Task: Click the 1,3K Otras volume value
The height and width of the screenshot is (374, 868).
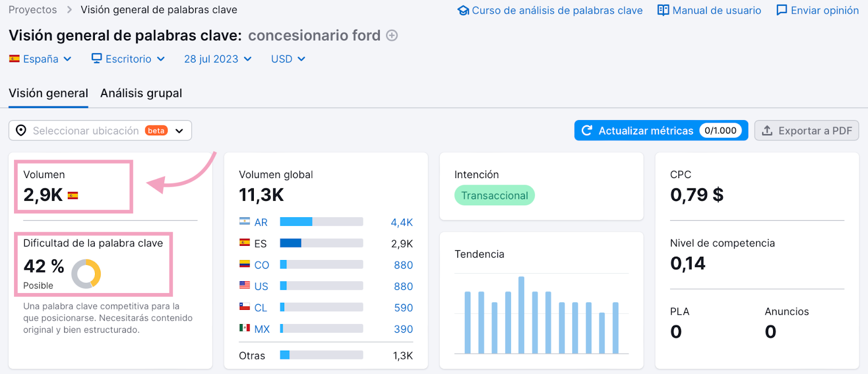Action: point(403,356)
